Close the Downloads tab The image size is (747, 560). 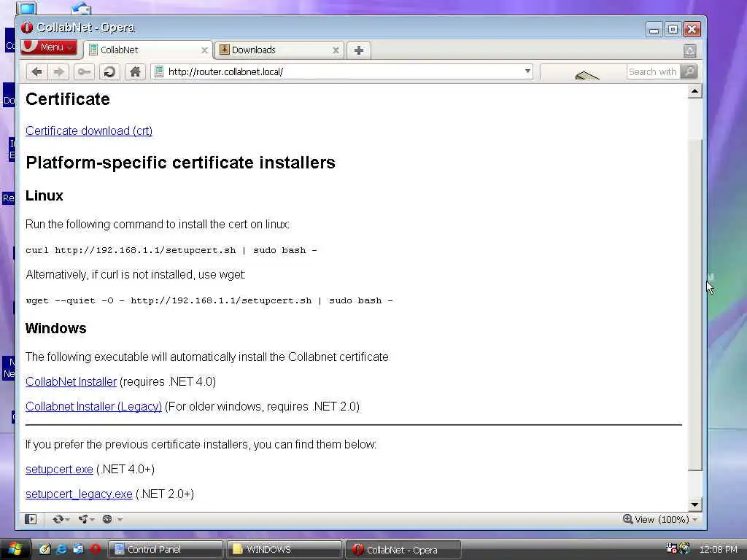(x=336, y=50)
